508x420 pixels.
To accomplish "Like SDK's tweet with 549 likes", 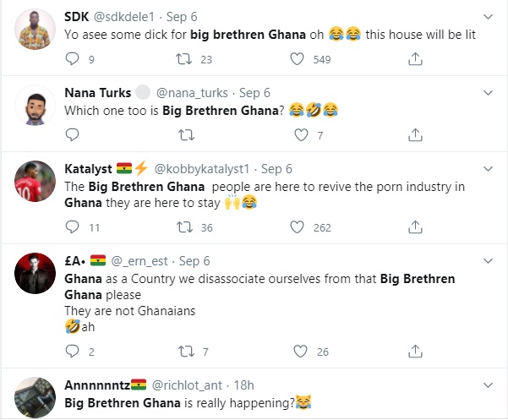I will pyautogui.click(x=298, y=59).
